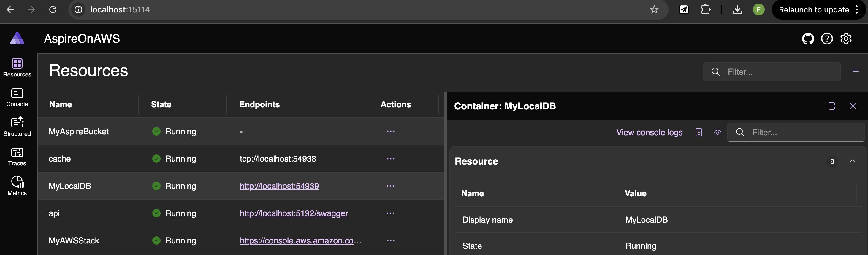Open the help question mark icon
The width and height of the screenshot is (868, 255).
point(826,39)
